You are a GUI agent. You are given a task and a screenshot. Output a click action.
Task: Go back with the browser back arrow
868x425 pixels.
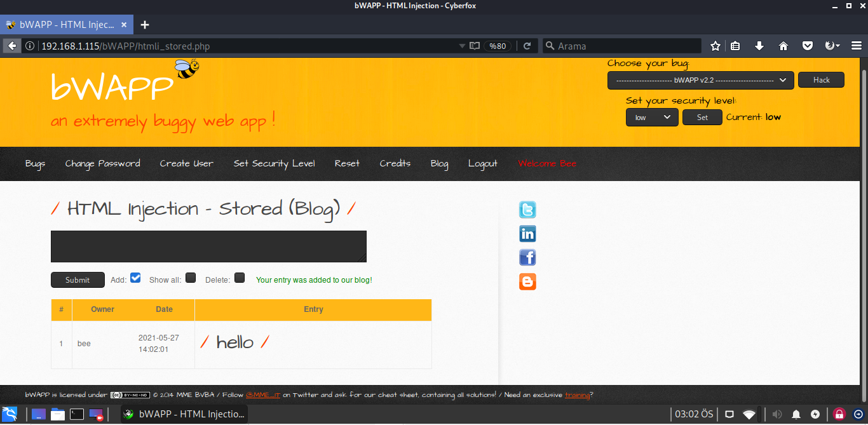click(12, 46)
